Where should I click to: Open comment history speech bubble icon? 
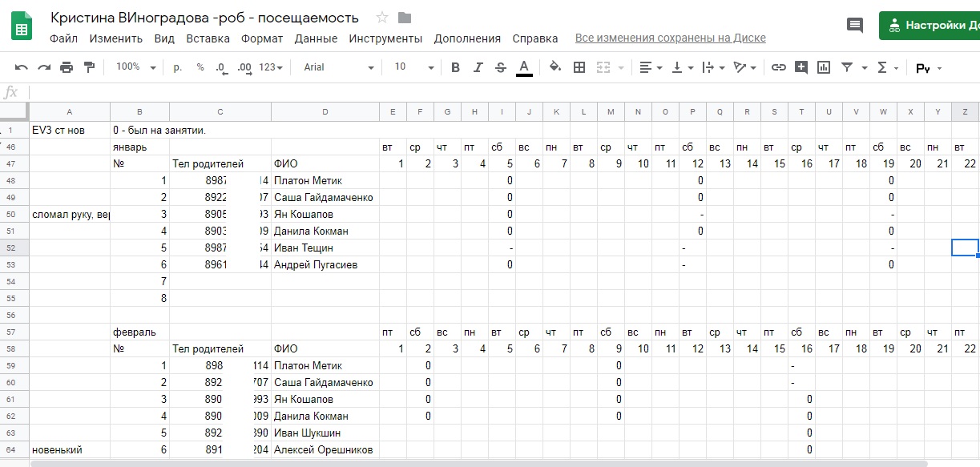(855, 25)
